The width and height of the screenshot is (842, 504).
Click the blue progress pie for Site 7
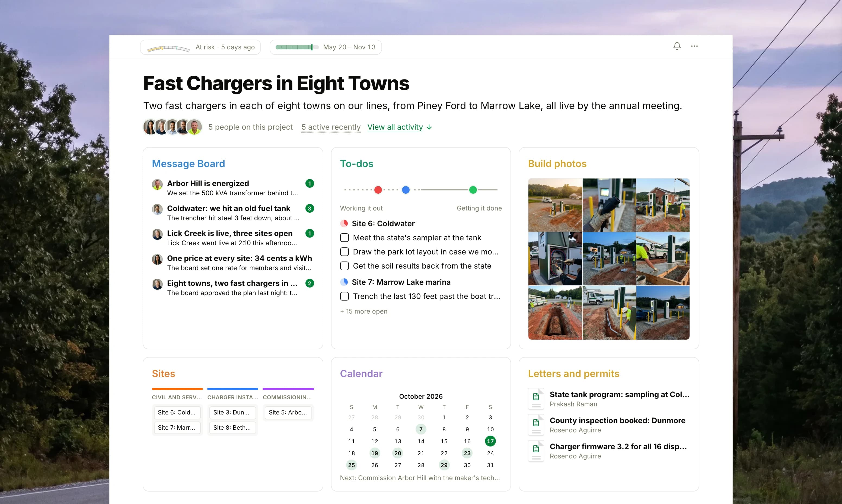click(x=344, y=282)
